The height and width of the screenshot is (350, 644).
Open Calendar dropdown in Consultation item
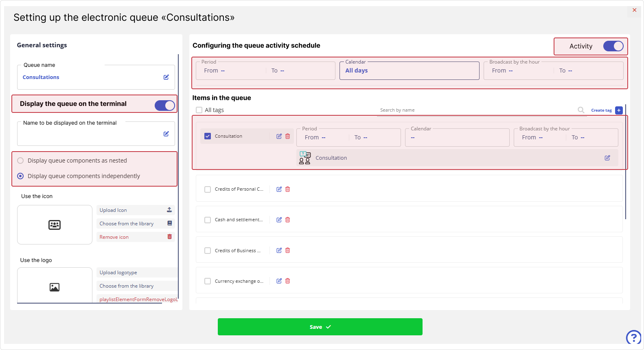457,138
